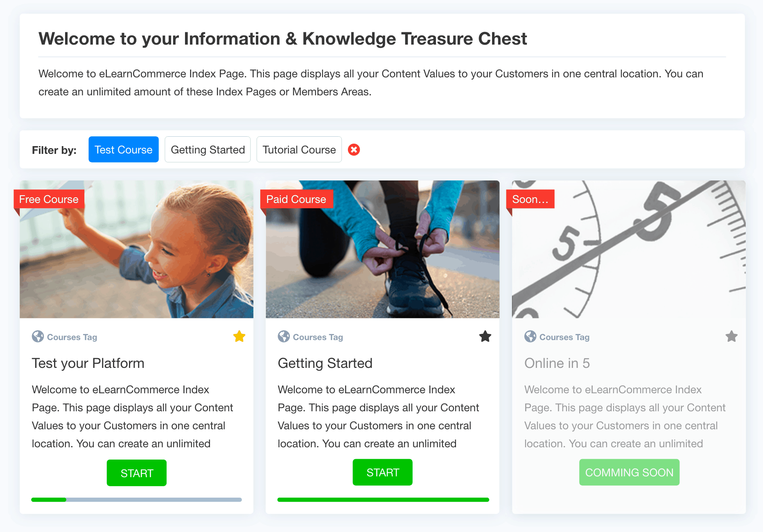This screenshot has width=763, height=532.
Task: Click the globe icon on Test your Platform card
Action: pos(38,336)
